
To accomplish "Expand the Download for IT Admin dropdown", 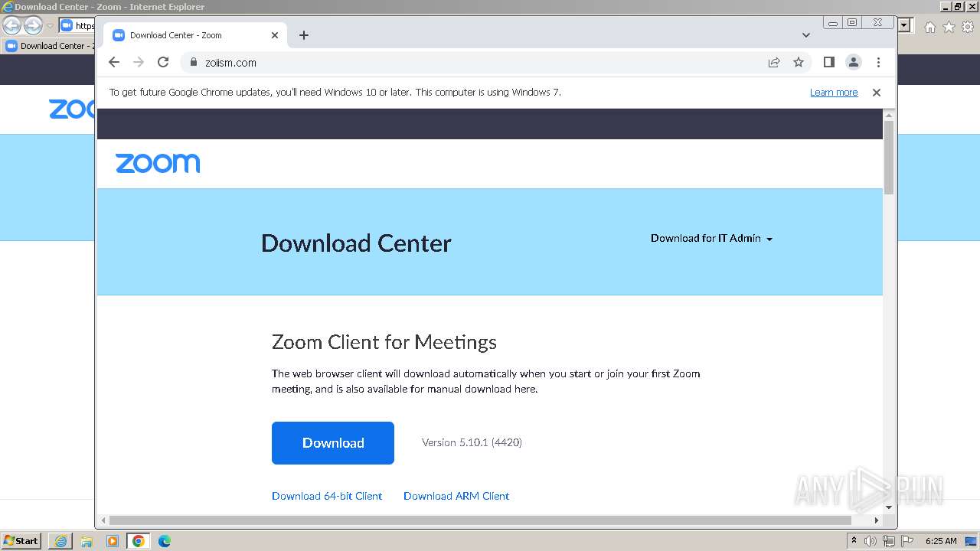I will tap(711, 238).
